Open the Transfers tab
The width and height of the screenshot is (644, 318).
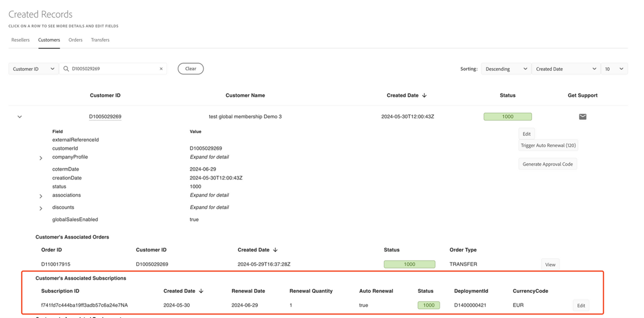coord(100,40)
